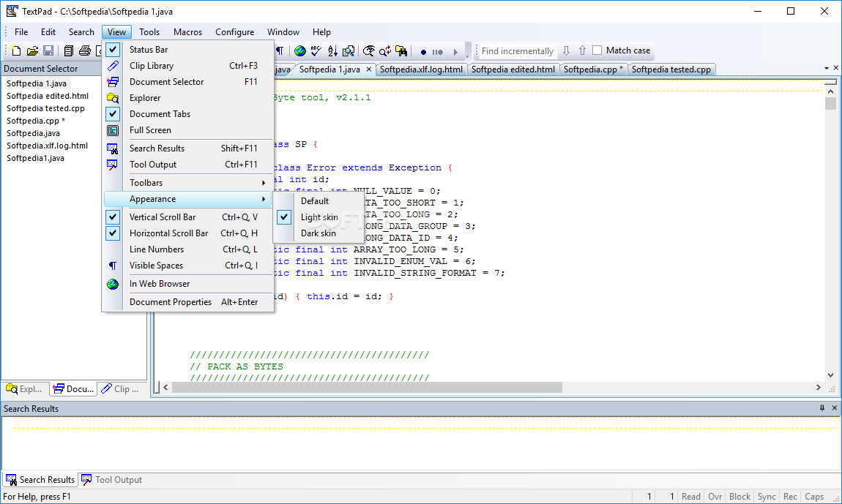Screen dimensions: 842x504
Task: Pin the Search Results panel
Action: [x=822, y=408]
